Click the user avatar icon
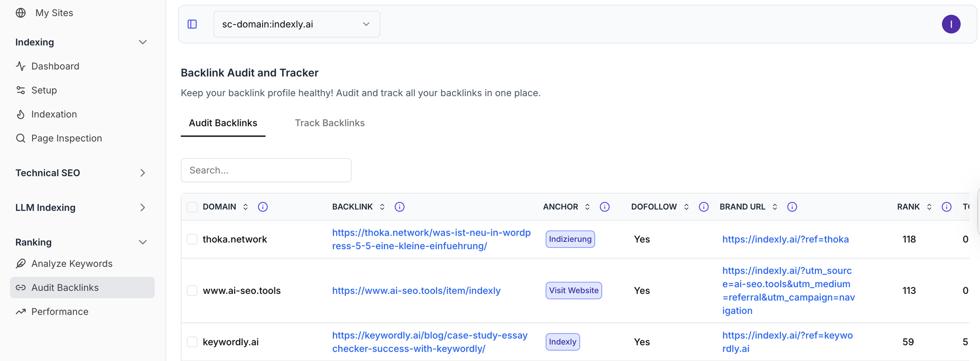Viewport: 980px width, 361px height. coord(951,24)
